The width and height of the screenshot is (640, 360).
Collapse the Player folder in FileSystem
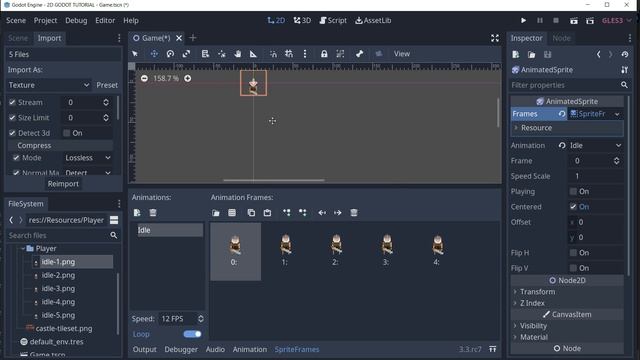point(23,249)
